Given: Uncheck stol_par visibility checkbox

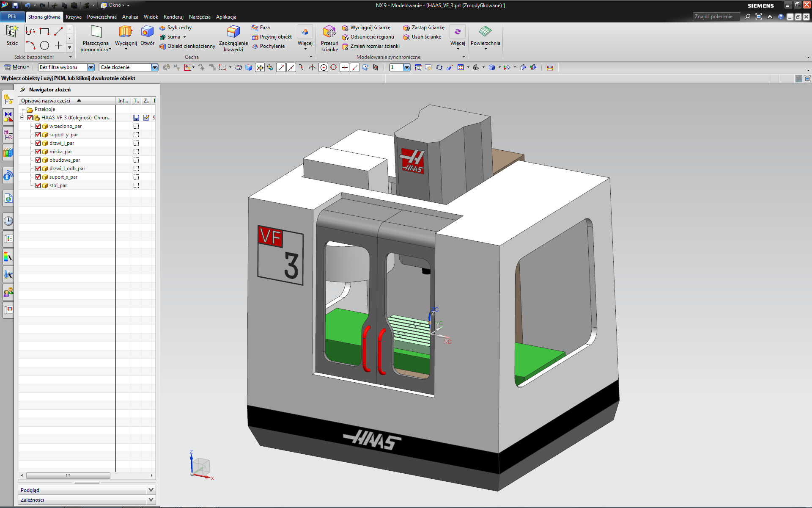Looking at the screenshot, I should tap(38, 185).
